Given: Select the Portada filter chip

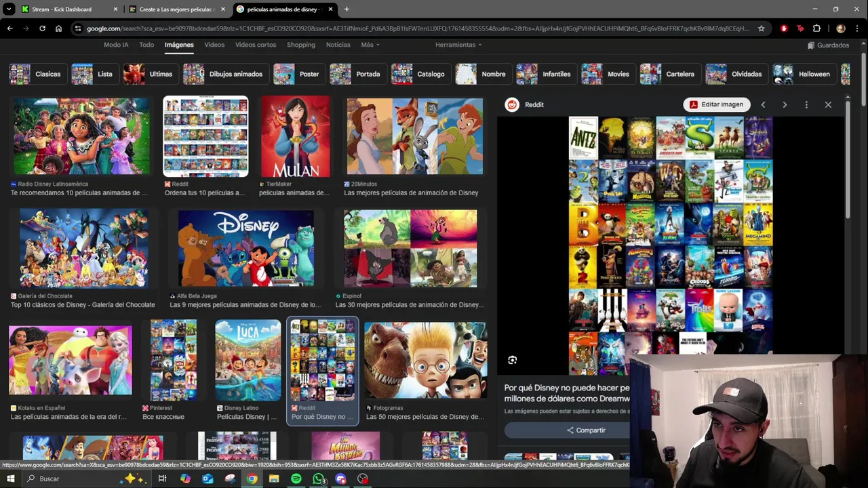Looking at the screenshot, I should 357,74.
